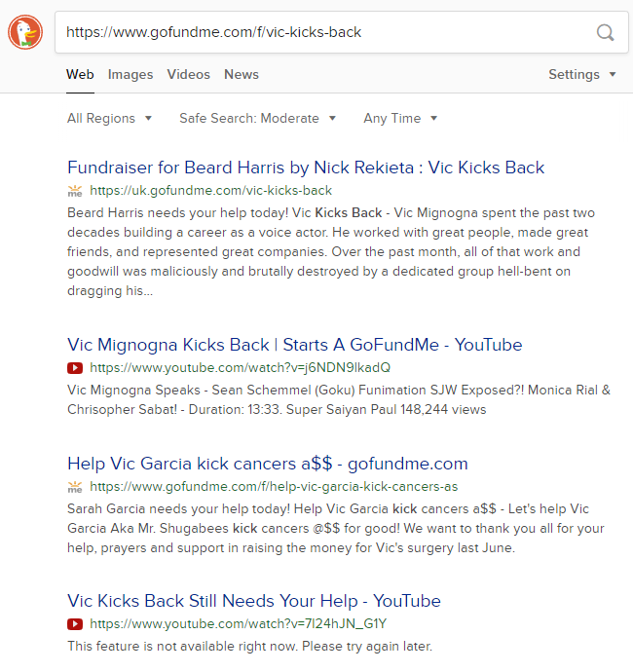Click GoFundMe favicon beside uk.gofundme.com result

point(75,191)
